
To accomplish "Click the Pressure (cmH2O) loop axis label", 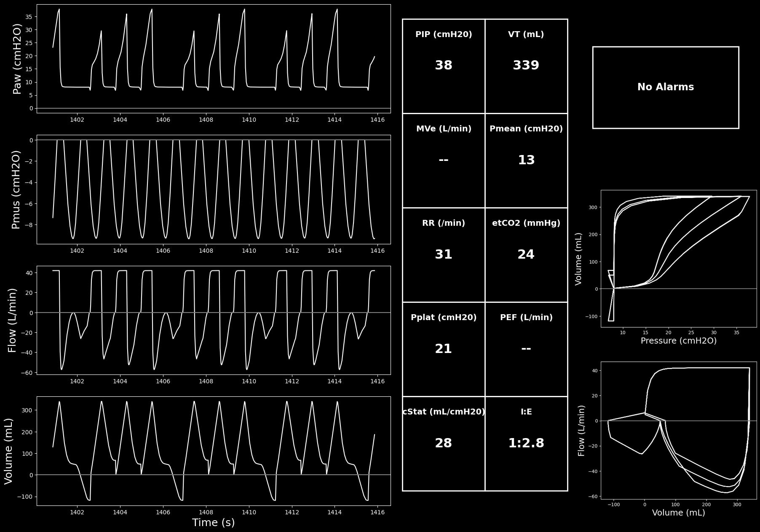I will 679,341.
